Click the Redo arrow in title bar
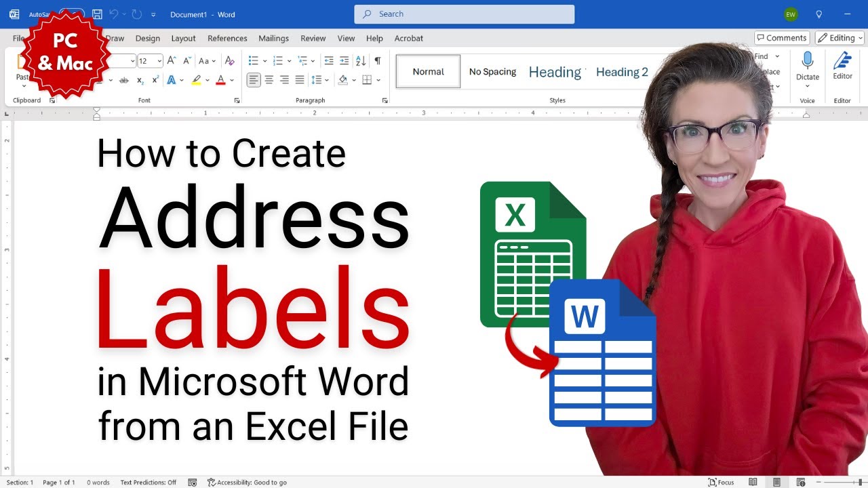Image resolution: width=868 pixels, height=488 pixels. pos(136,14)
